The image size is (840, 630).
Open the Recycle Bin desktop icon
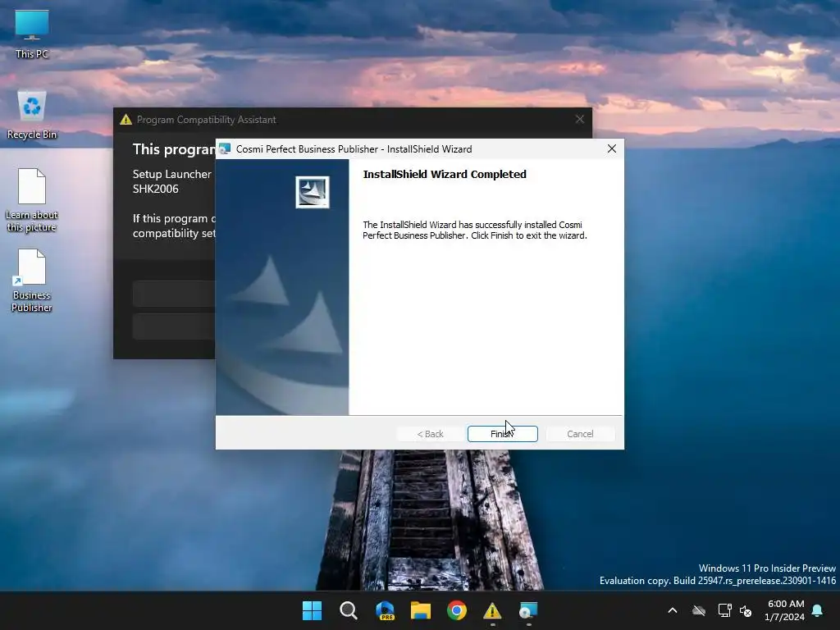[x=32, y=115]
